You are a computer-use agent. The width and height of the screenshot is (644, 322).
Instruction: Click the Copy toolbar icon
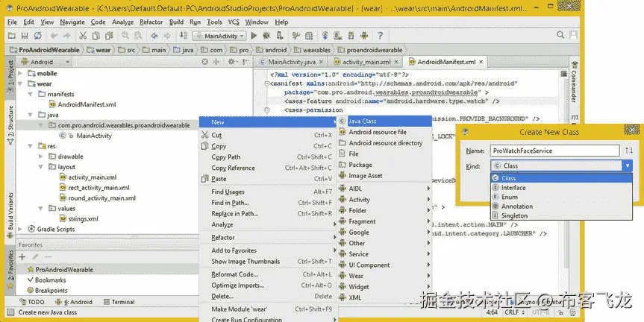point(96,36)
